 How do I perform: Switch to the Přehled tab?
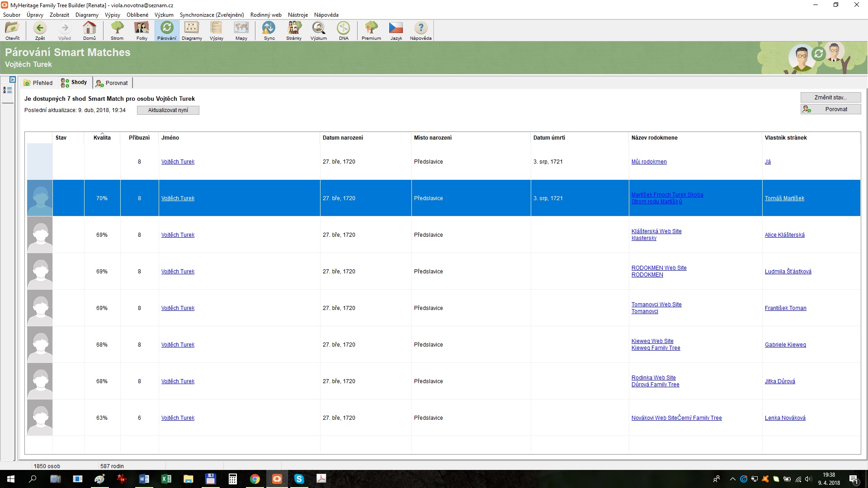click(38, 83)
